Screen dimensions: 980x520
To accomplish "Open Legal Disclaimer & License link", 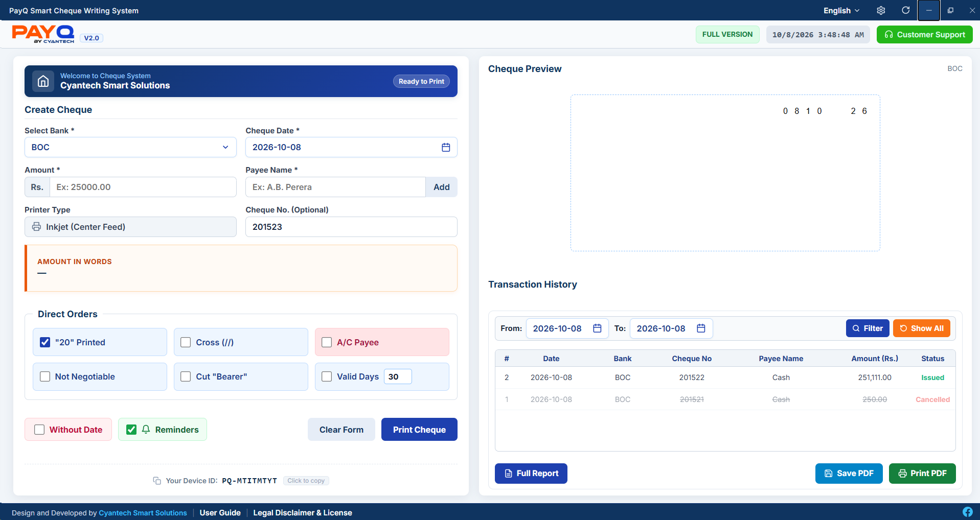I will [303, 513].
